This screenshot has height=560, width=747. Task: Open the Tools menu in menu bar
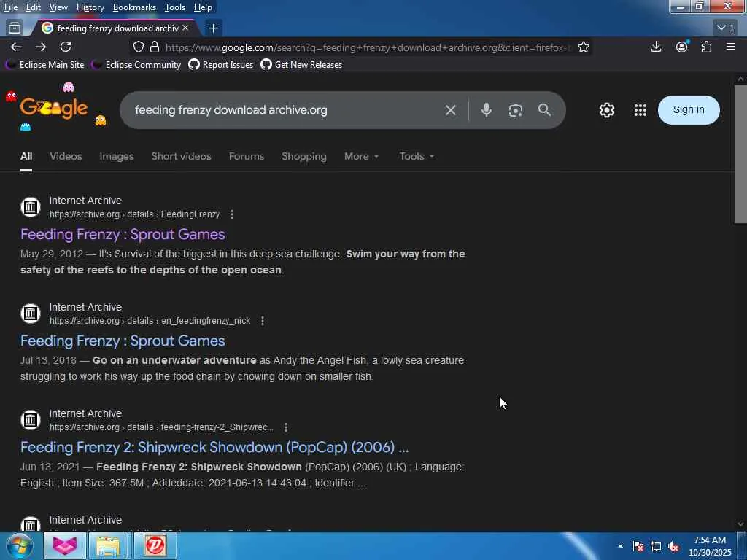point(175,7)
